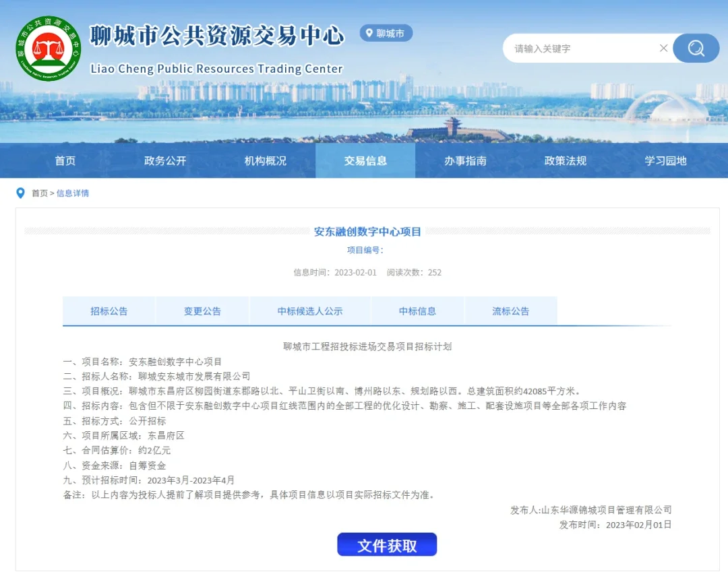Navigate to 政策法规 section
The image size is (728, 576).
565,161
